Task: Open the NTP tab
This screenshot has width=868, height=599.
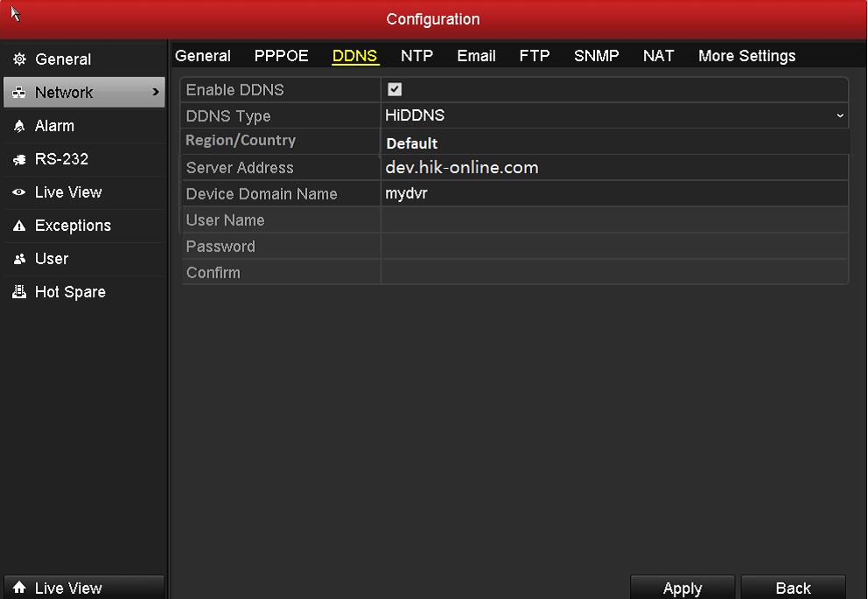Action: pyautogui.click(x=416, y=56)
